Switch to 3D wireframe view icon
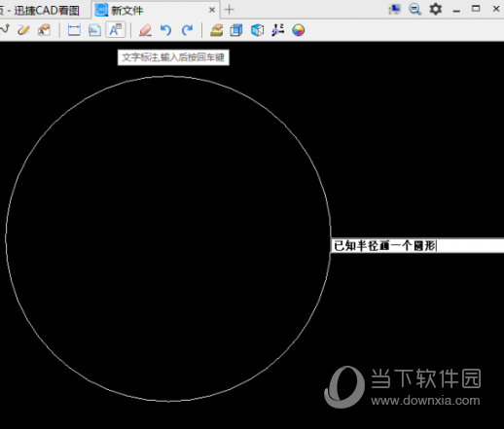 (236, 30)
